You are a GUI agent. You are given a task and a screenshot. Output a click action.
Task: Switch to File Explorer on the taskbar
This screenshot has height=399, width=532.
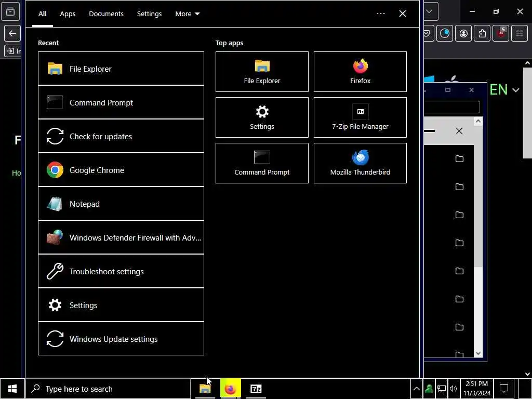[x=205, y=389]
